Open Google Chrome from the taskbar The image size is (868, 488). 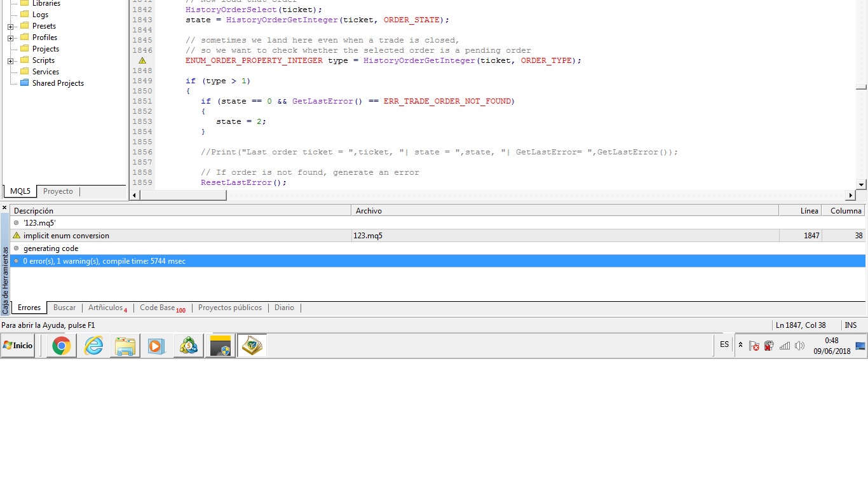(62, 346)
